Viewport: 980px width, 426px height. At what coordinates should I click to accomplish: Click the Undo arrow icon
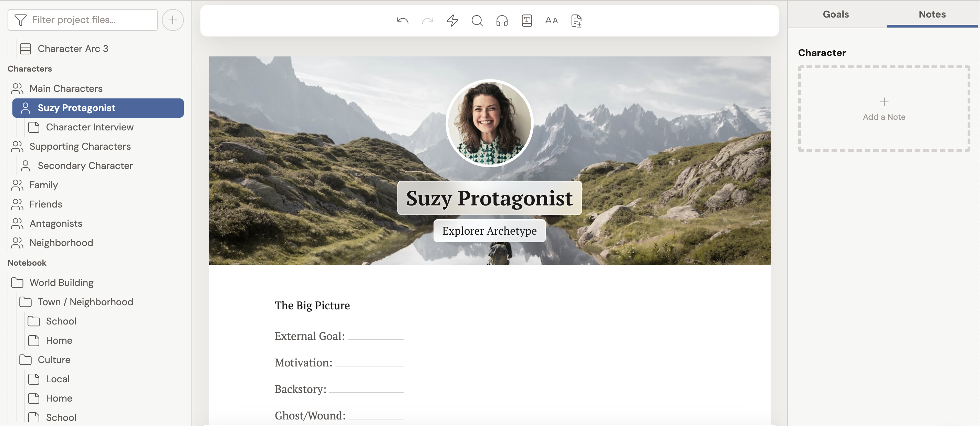[403, 21]
